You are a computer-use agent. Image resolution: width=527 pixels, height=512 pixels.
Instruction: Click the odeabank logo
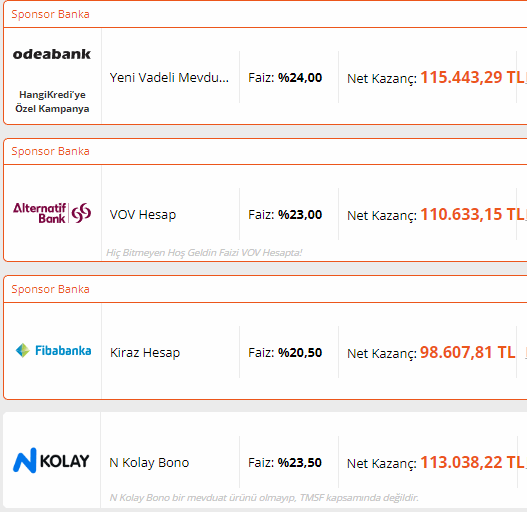coord(52,54)
